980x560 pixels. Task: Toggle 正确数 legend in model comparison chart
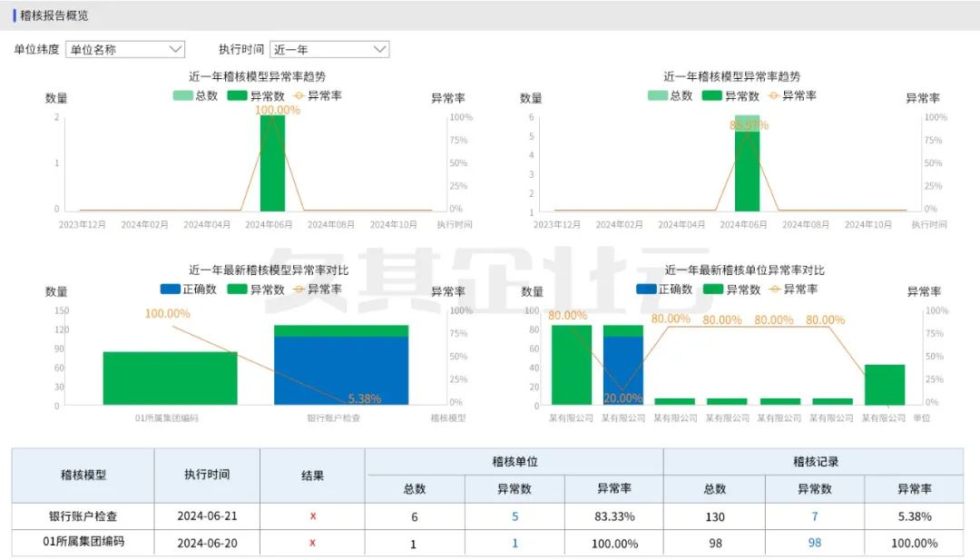(189, 290)
